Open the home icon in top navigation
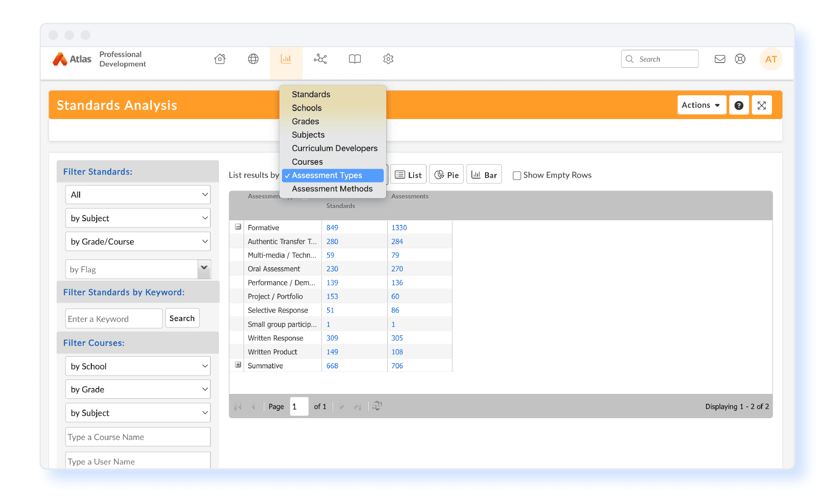835x504 pixels. point(220,59)
